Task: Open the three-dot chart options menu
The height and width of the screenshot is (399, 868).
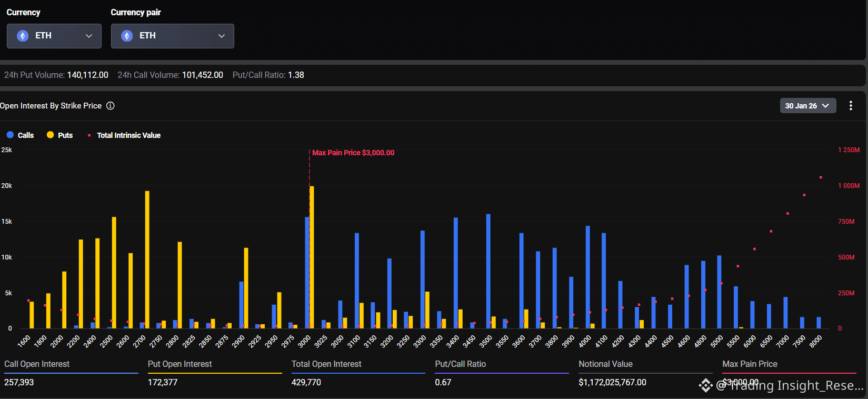Action: pos(851,106)
